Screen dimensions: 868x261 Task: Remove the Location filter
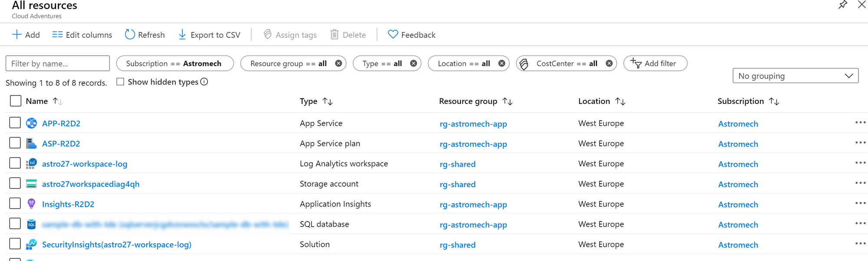point(502,63)
